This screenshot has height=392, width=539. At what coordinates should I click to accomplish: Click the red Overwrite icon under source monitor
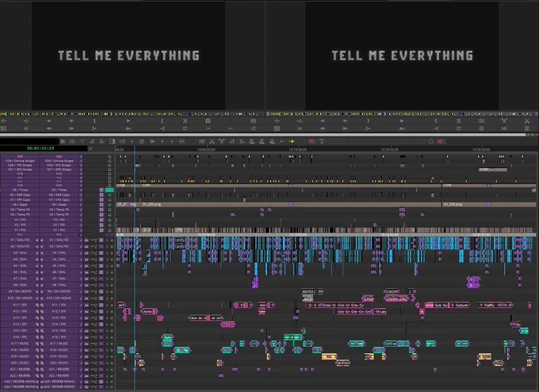click(x=208, y=128)
